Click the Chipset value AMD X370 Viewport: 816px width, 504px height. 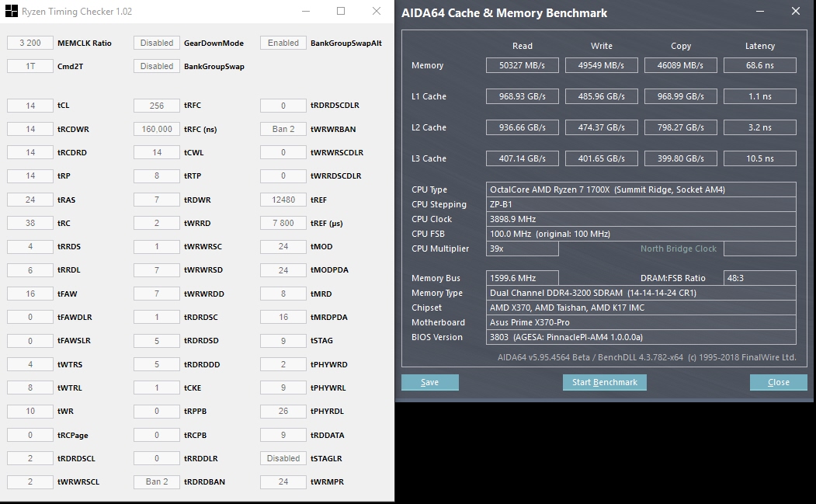coord(641,308)
